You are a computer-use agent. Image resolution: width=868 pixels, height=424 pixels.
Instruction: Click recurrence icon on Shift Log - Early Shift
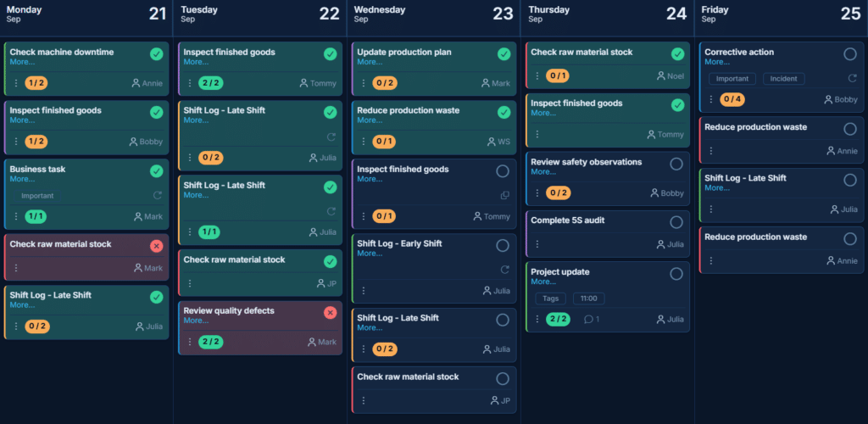(505, 270)
